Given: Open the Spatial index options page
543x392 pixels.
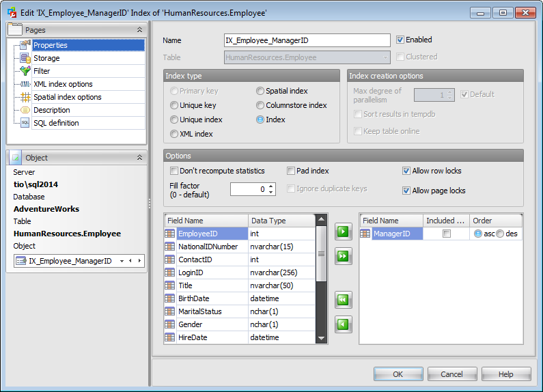Looking at the screenshot, I should coord(67,97).
